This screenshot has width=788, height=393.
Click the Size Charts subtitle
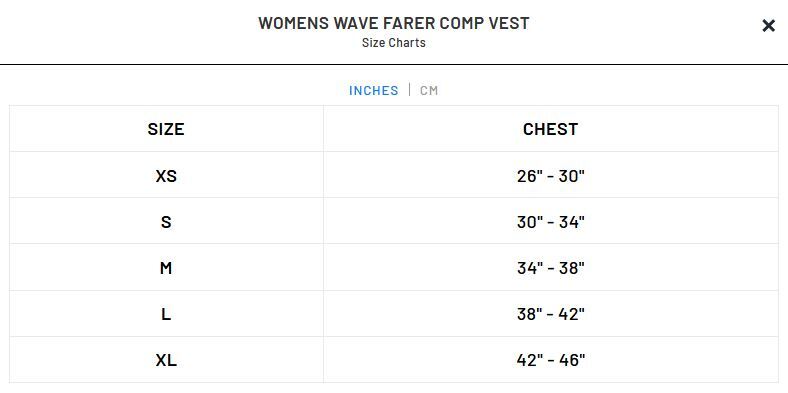click(393, 43)
